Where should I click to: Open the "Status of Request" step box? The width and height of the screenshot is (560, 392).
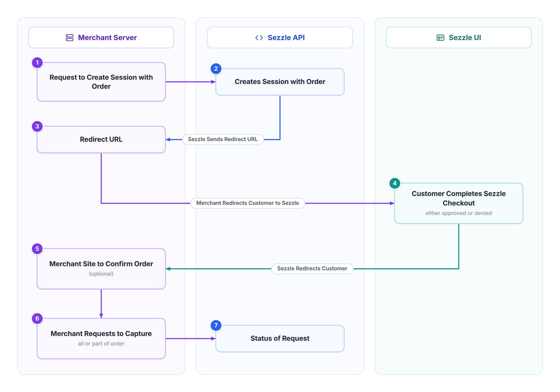coord(280,338)
